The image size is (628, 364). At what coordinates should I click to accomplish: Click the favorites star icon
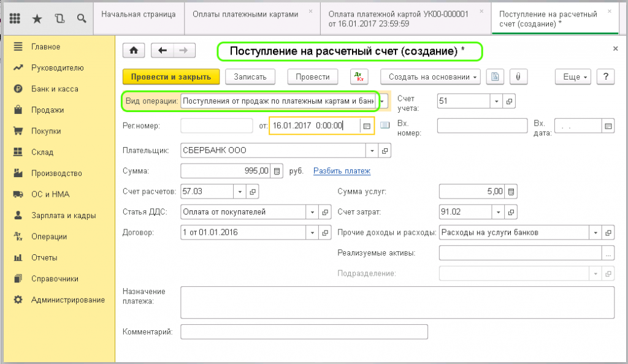tap(36, 19)
